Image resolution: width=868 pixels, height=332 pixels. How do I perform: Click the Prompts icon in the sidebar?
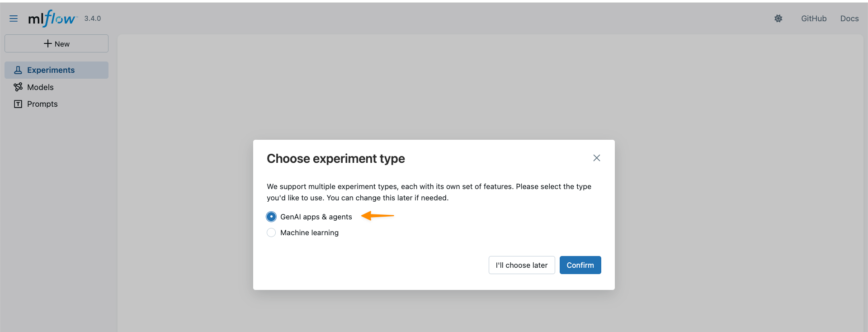coord(18,104)
